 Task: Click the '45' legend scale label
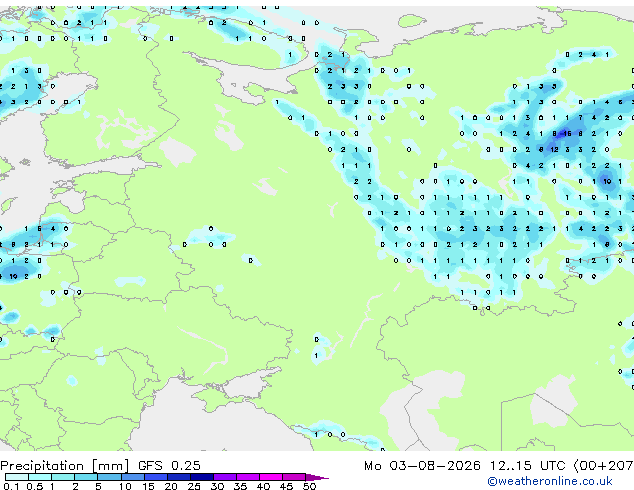click(286, 486)
